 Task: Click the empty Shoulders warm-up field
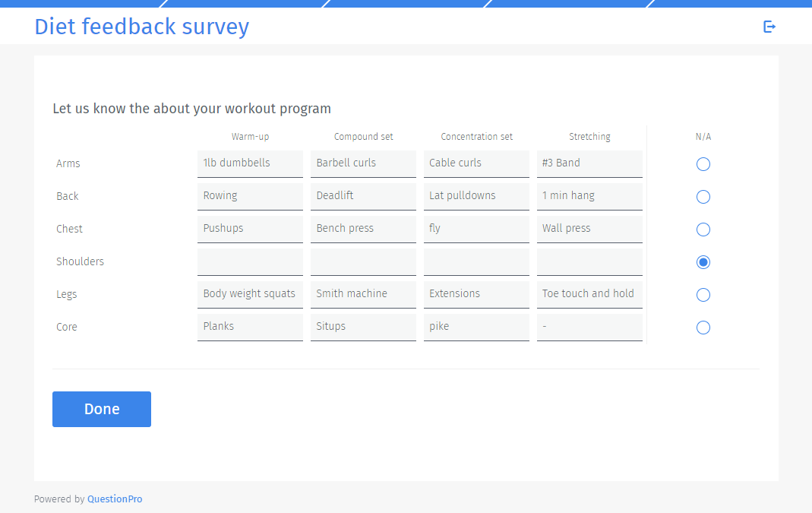pyautogui.click(x=250, y=261)
